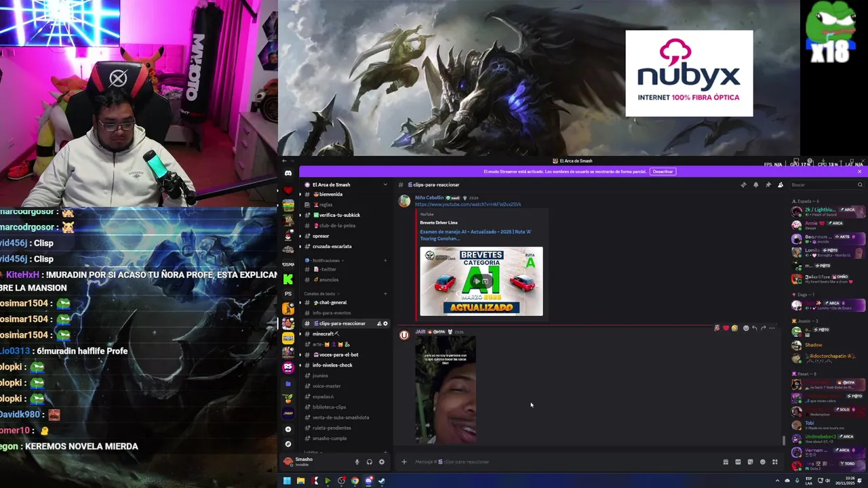
Task: Click add a server plus icon
Action: (288, 429)
